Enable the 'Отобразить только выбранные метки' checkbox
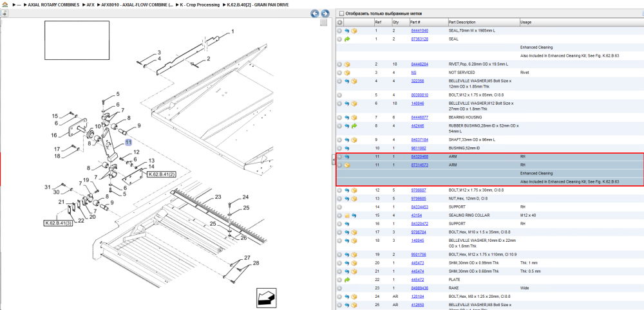 coord(341,14)
